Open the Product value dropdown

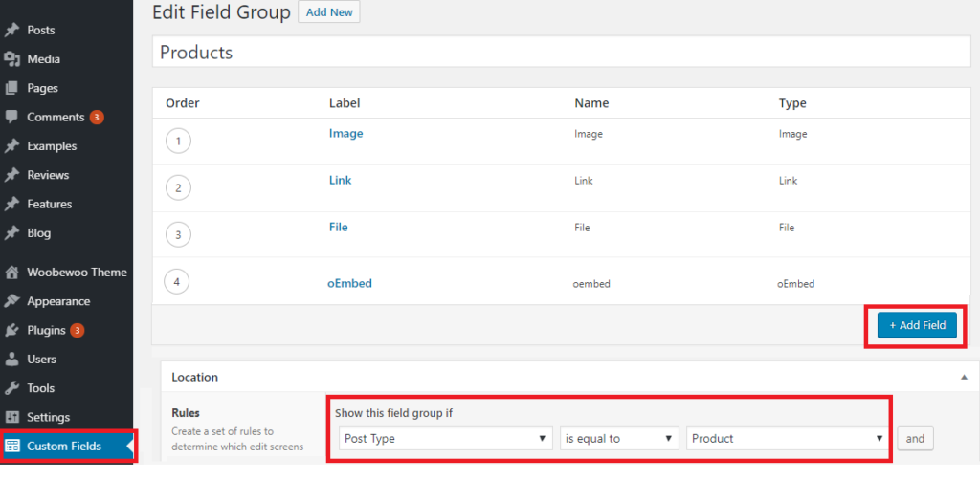pyautogui.click(x=787, y=438)
